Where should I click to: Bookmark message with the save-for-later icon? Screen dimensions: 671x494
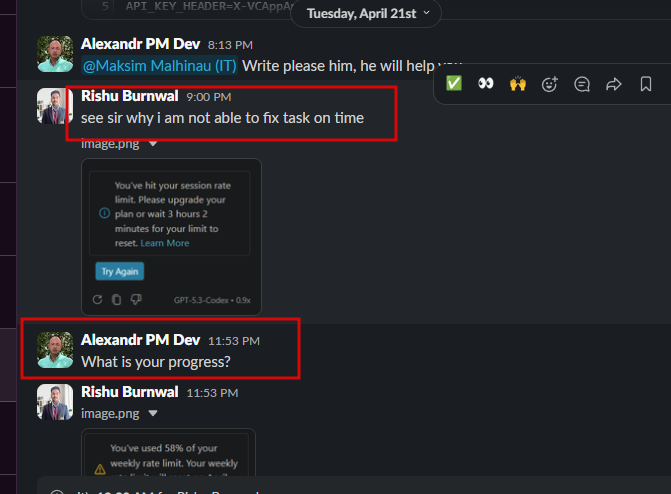(646, 84)
